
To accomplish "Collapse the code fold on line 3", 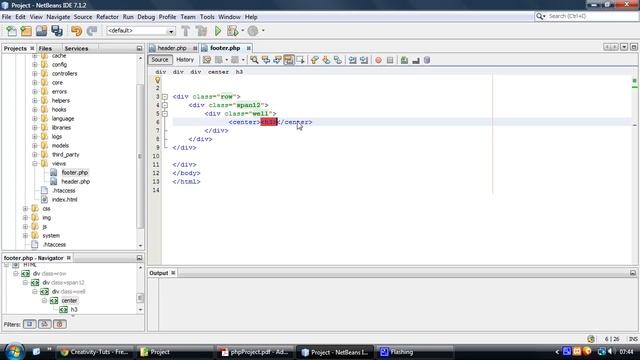I will (165, 97).
